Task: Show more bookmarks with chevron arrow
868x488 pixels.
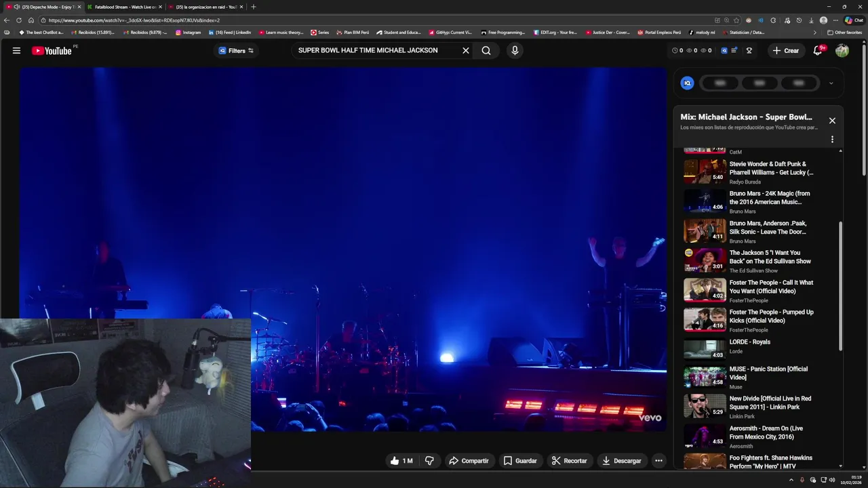Action: [x=814, y=33]
